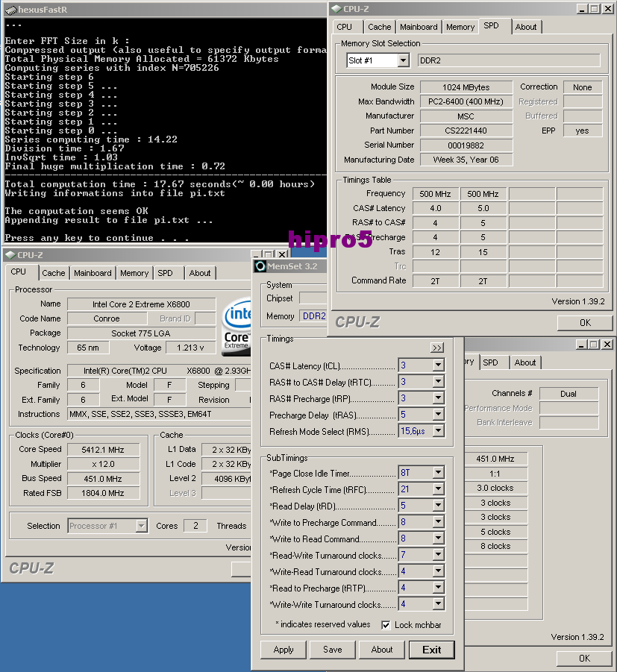Confirm with OK in the CPU-Z SPD window
Screen dimensions: 617x672
coord(585,323)
